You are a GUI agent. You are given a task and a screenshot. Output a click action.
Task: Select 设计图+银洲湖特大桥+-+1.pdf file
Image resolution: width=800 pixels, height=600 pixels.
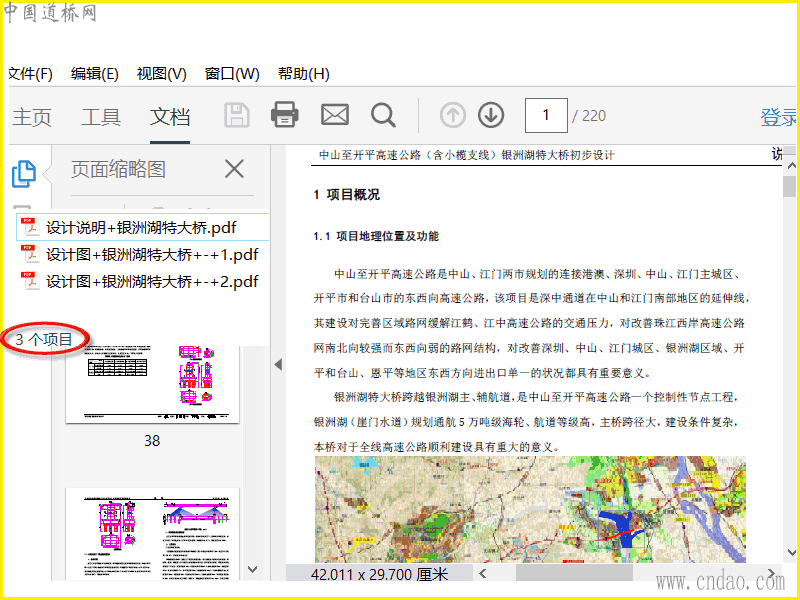pyautogui.click(x=152, y=254)
